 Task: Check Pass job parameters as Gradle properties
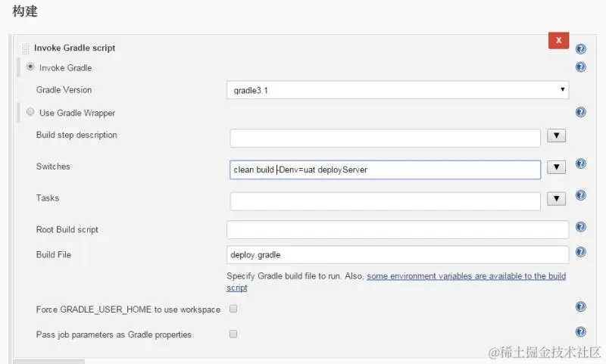pyautogui.click(x=233, y=334)
